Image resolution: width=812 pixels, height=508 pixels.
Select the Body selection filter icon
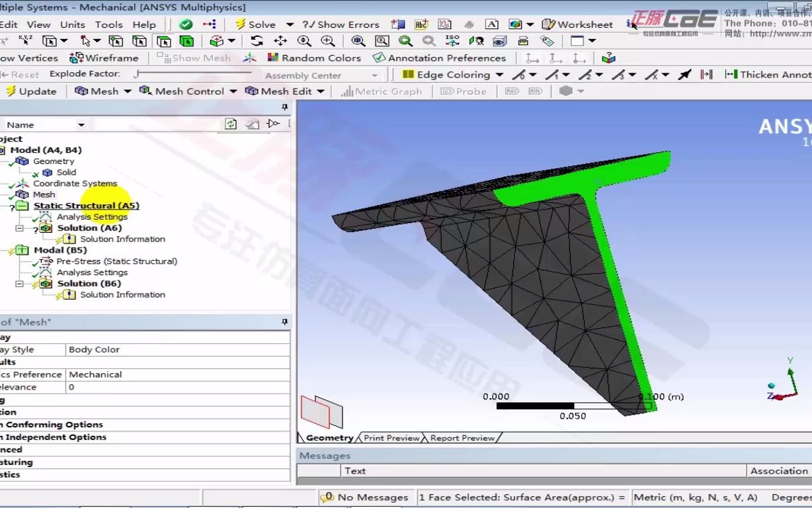click(x=186, y=41)
